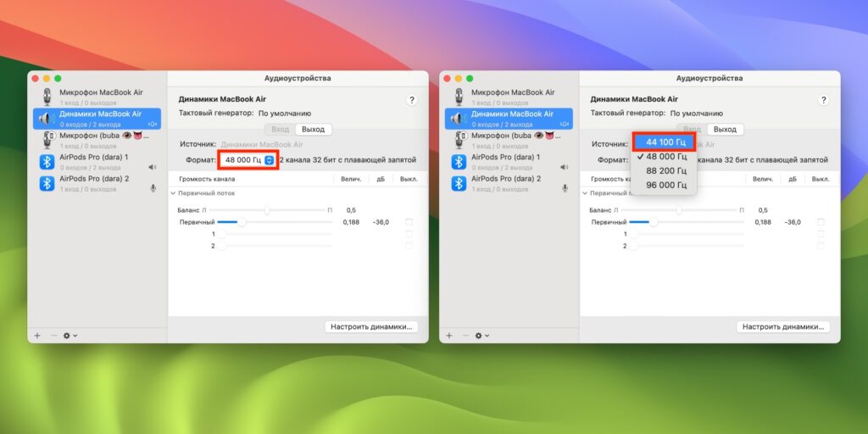Click Аудиоустройства title in left window

[298, 78]
